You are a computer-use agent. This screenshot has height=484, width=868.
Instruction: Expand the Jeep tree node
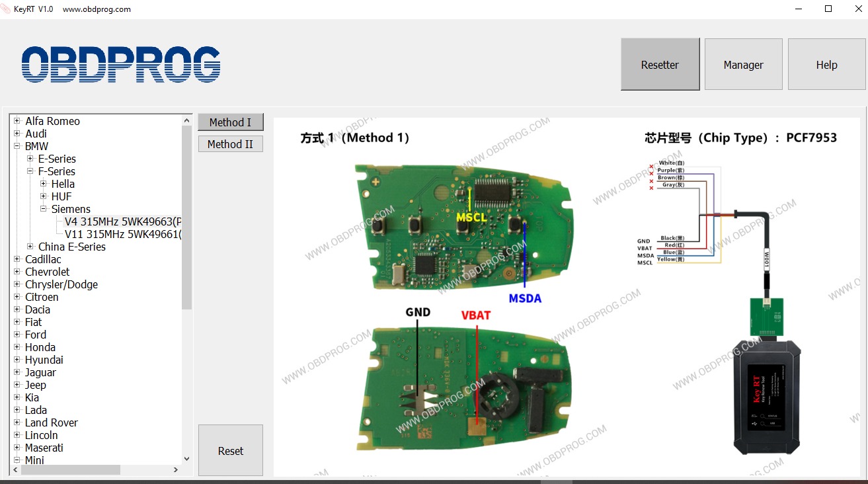coord(17,385)
